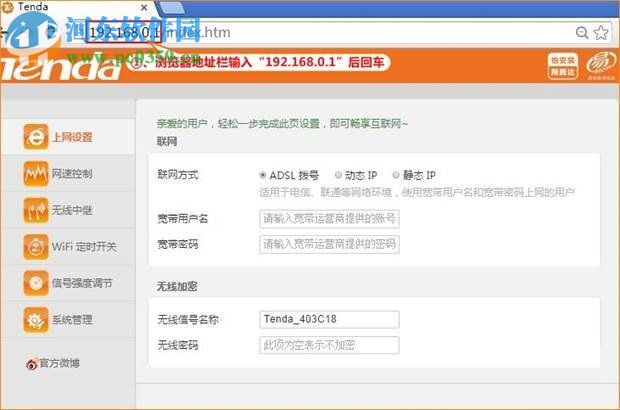
Task: Bookmark the page with the star icon
Action: [601, 32]
